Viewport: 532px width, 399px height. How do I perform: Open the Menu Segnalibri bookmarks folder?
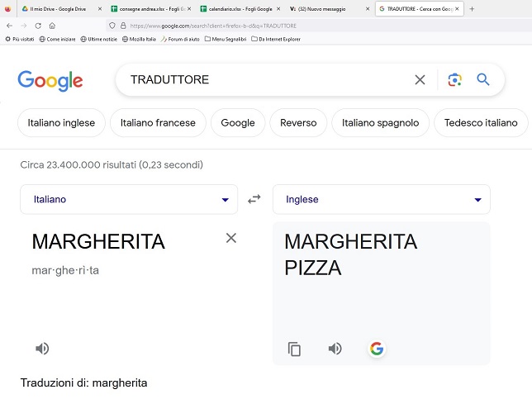(x=226, y=39)
